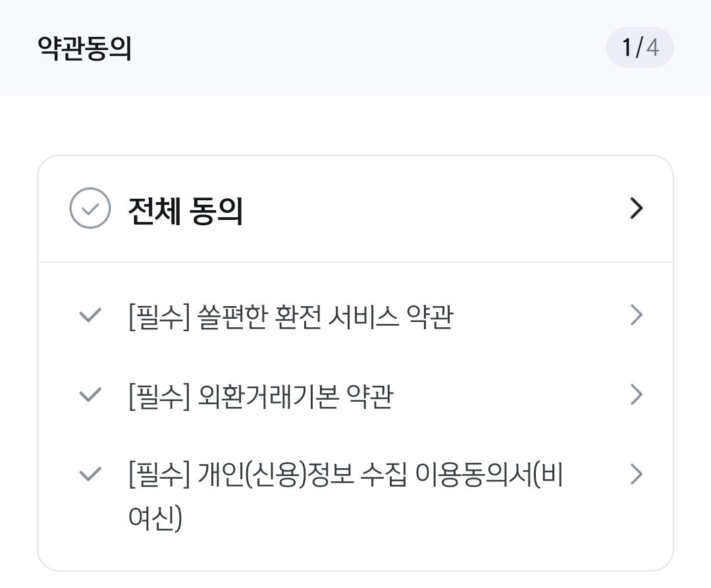Image resolution: width=711 pixels, height=588 pixels.
Task: Tap the check icon for 개인(신용)정보 수집 이용동의서
Action: [90, 474]
